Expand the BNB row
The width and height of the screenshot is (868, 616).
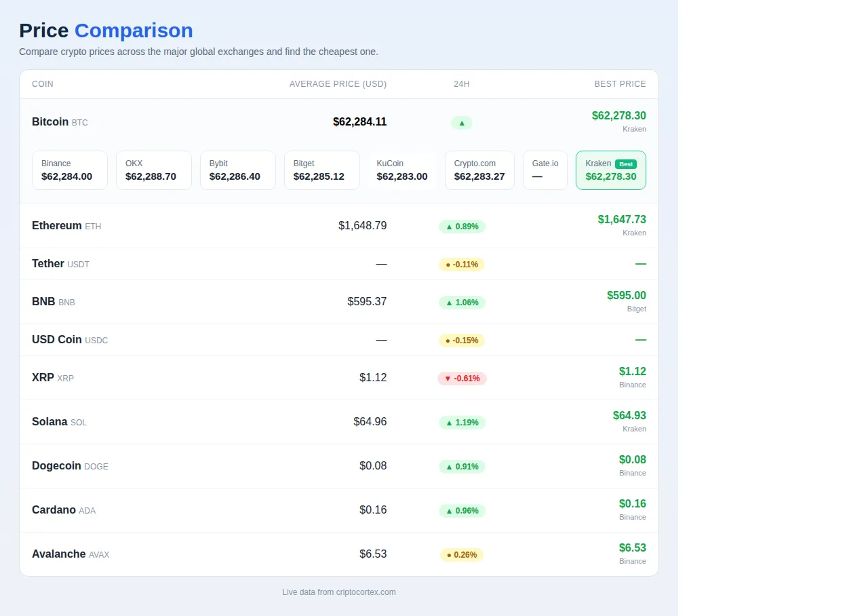pyautogui.click(x=339, y=302)
